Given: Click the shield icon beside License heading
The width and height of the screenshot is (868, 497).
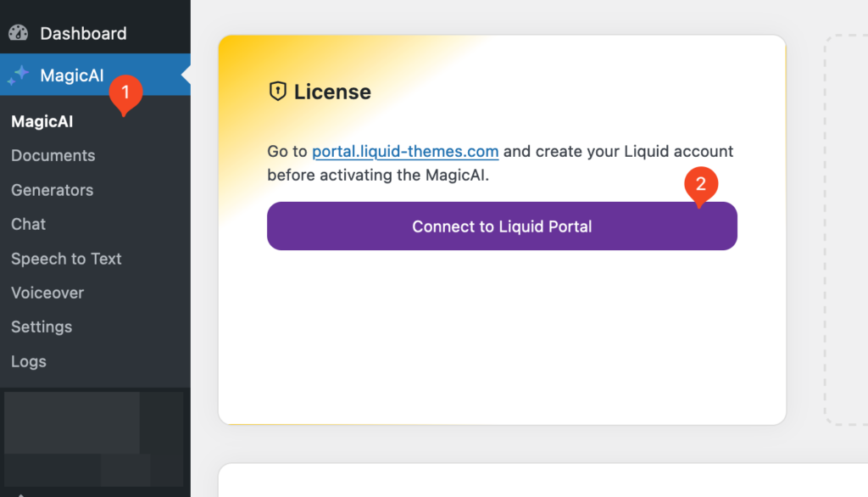Looking at the screenshot, I should [x=277, y=92].
